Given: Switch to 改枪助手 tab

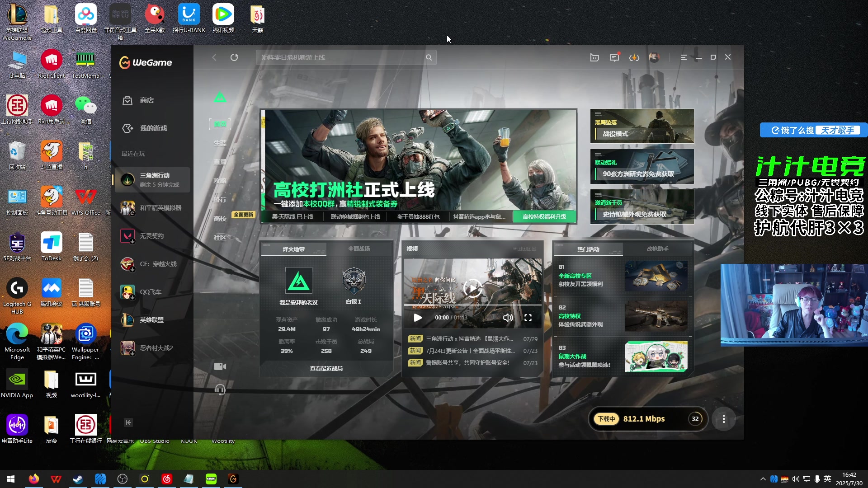Looking at the screenshot, I should 657,249.
